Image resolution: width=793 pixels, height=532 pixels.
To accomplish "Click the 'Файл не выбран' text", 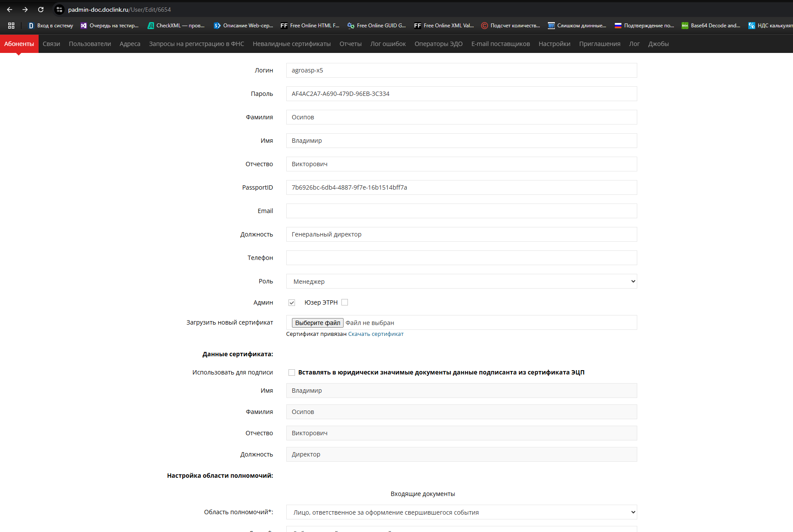I will tap(370, 323).
